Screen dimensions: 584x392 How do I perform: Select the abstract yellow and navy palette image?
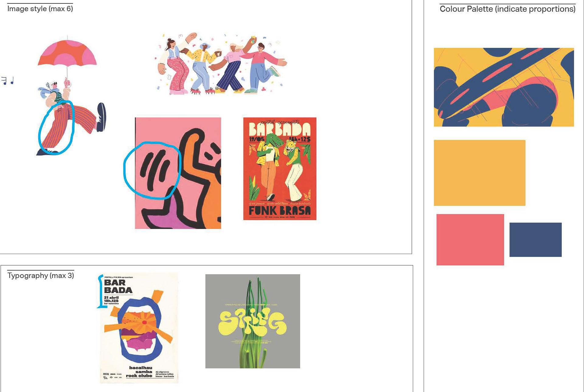coord(504,87)
